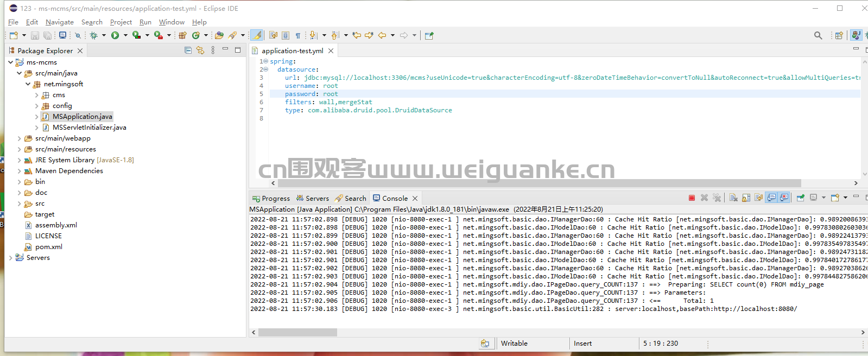Click the editor horizontal scrollbar thumb
Viewport: 868px width, 356px height.
pos(540,183)
